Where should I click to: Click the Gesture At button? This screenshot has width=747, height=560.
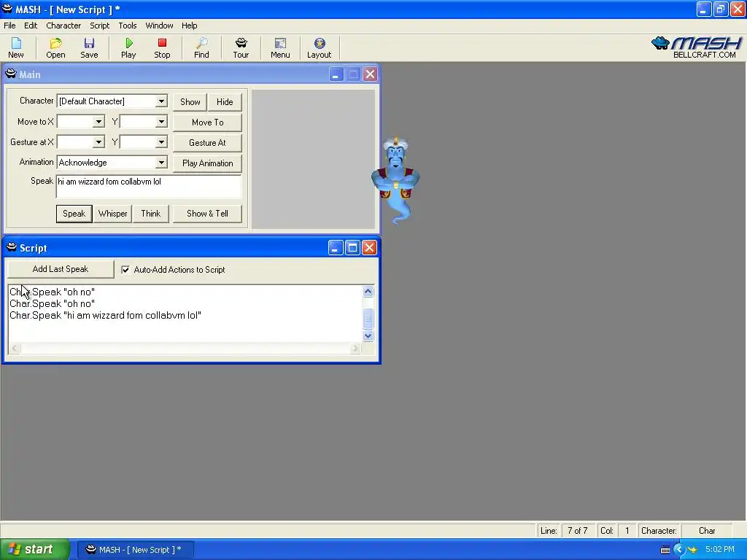point(207,143)
